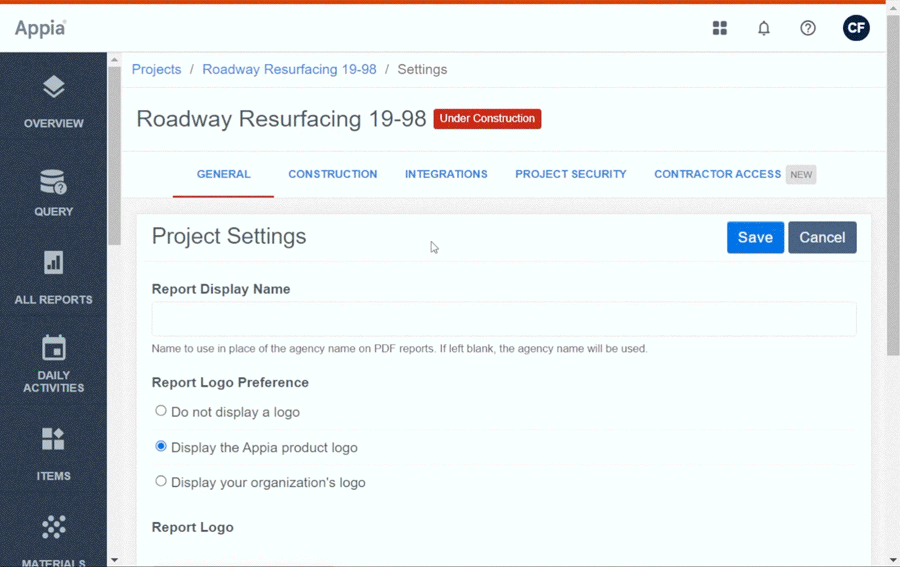
Task: Switch to the General tab
Action: tap(223, 174)
